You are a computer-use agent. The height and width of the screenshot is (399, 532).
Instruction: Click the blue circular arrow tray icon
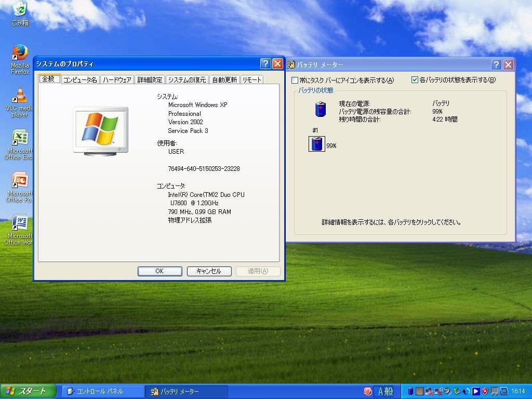tap(466, 391)
